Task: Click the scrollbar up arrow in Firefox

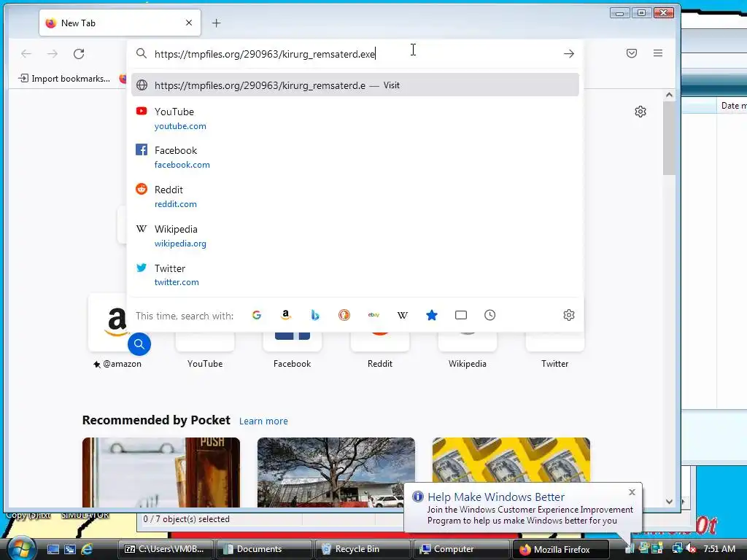Action: pos(670,95)
